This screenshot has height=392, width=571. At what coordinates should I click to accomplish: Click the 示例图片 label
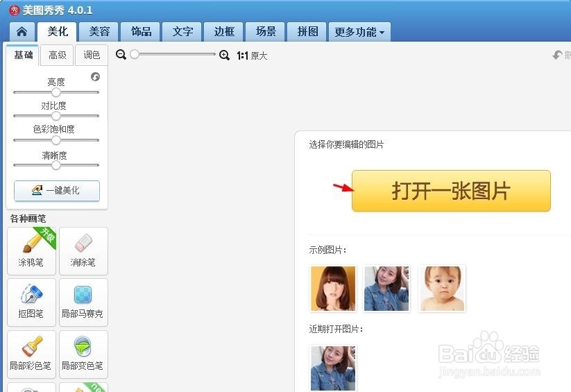327,250
